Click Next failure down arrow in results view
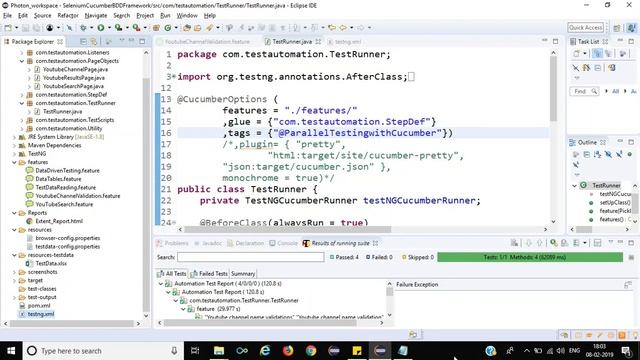The width and height of the screenshot is (640, 360). click(x=529, y=243)
